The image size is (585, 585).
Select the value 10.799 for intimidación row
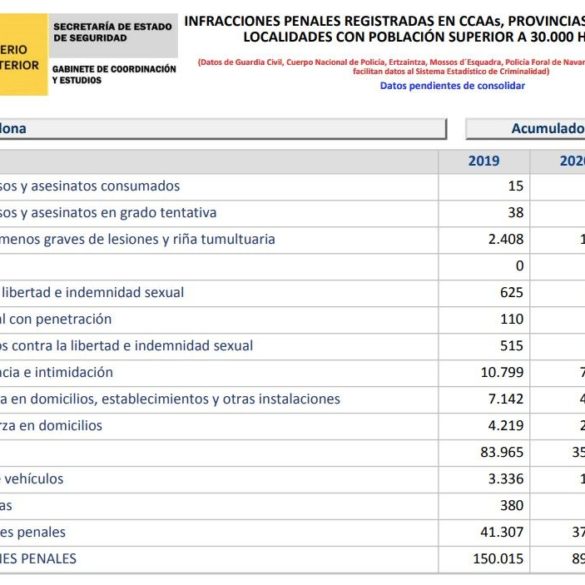502,372
